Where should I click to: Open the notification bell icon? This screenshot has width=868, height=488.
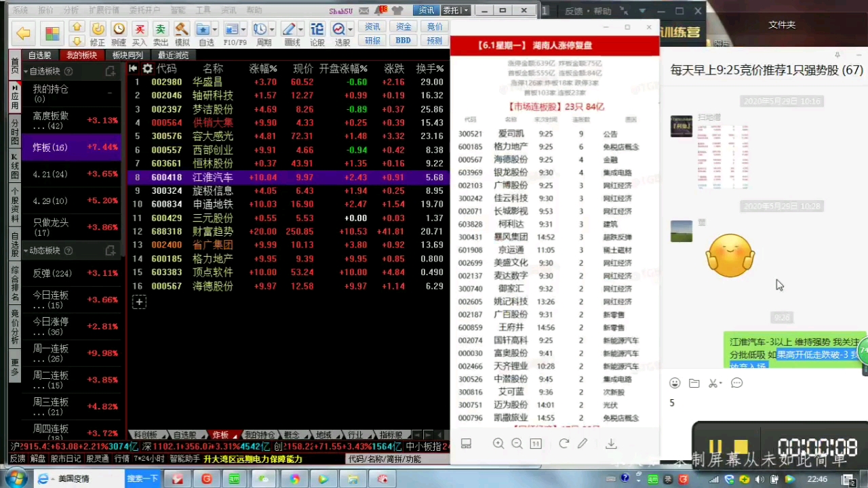[x=380, y=10]
